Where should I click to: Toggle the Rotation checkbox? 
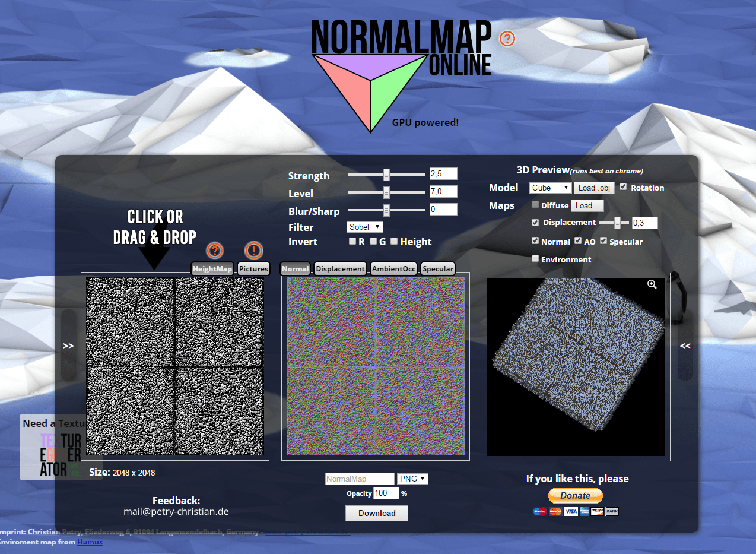(x=623, y=186)
